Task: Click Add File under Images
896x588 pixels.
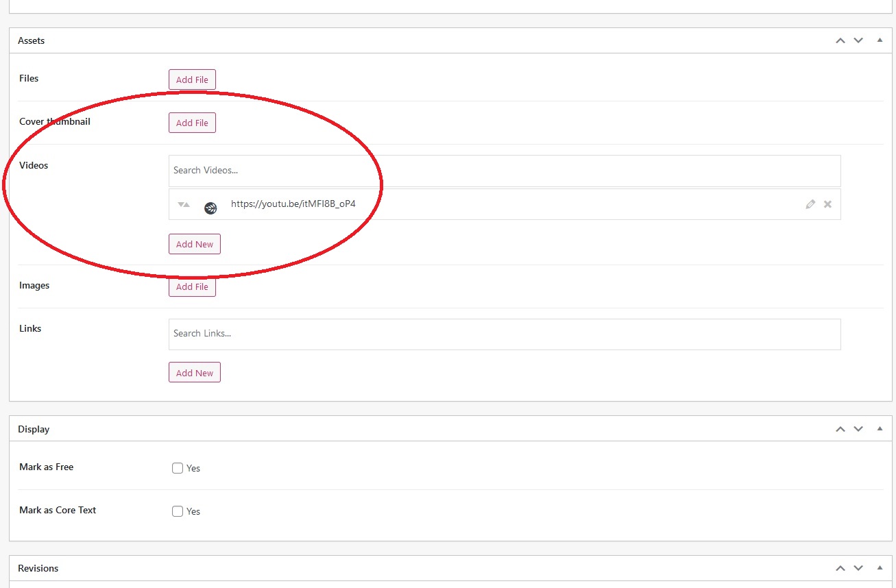Action: coord(192,286)
